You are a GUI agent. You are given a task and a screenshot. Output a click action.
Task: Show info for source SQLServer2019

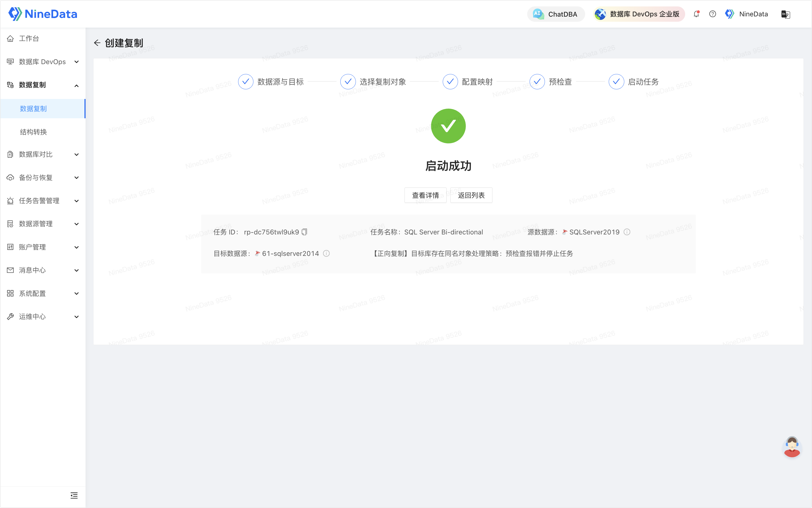(627, 232)
